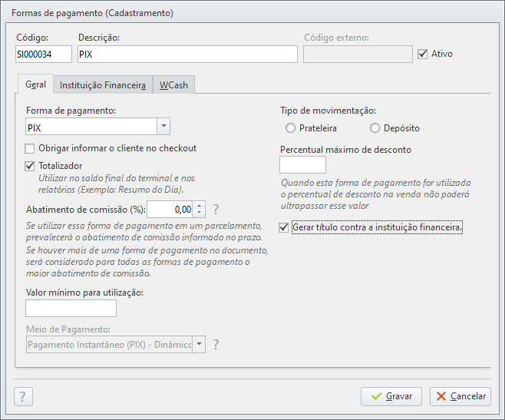Image resolution: width=505 pixels, height=420 pixels.
Task: Open the WCash tab
Action: tap(173, 85)
